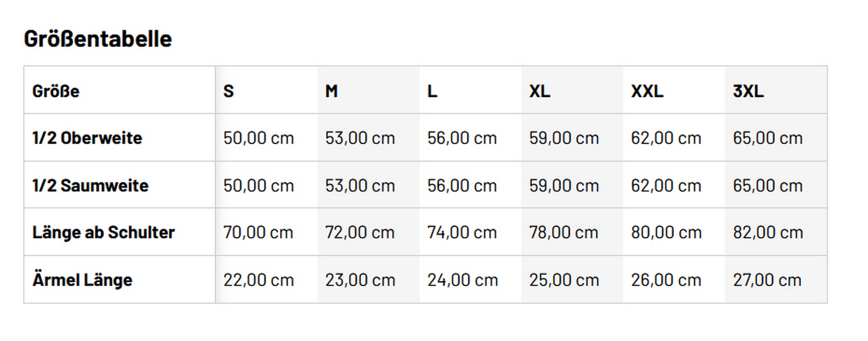
Task: Click the 1/2 Oberweite row label
Action: tap(87, 138)
